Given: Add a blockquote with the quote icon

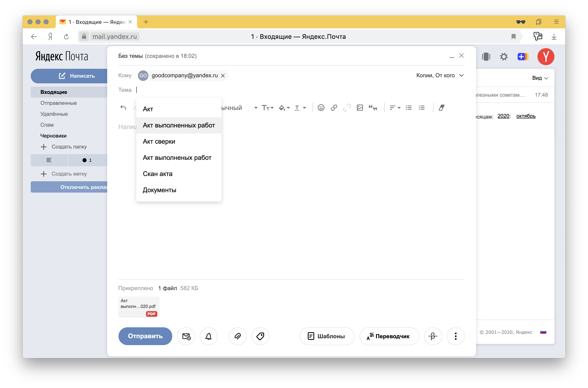Looking at the screenshot, I should [x=373, y=108].
